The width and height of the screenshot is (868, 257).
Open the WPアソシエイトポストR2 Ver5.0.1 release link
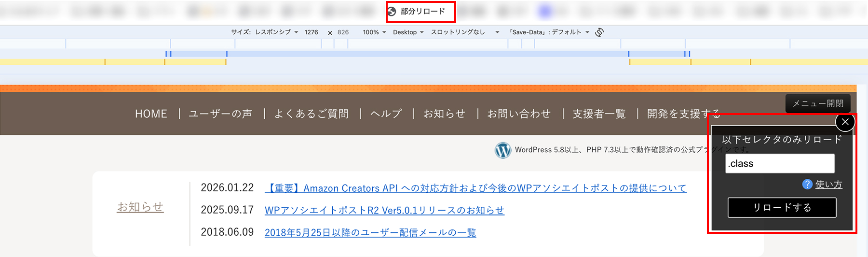pos(384,210)
